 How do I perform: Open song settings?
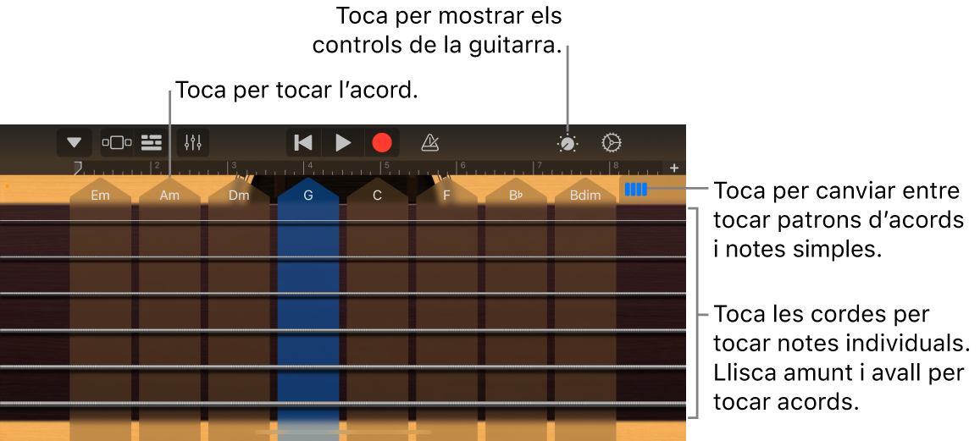[612, 142]
